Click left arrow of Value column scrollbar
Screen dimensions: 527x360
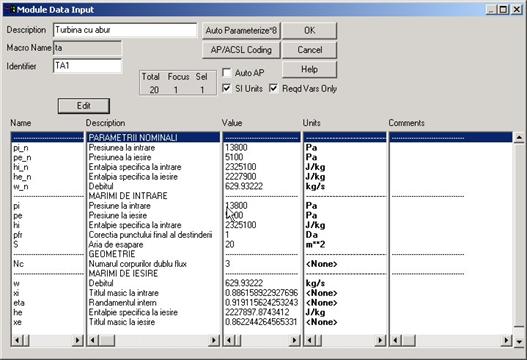pyautogui.click(x=229, y=341)
